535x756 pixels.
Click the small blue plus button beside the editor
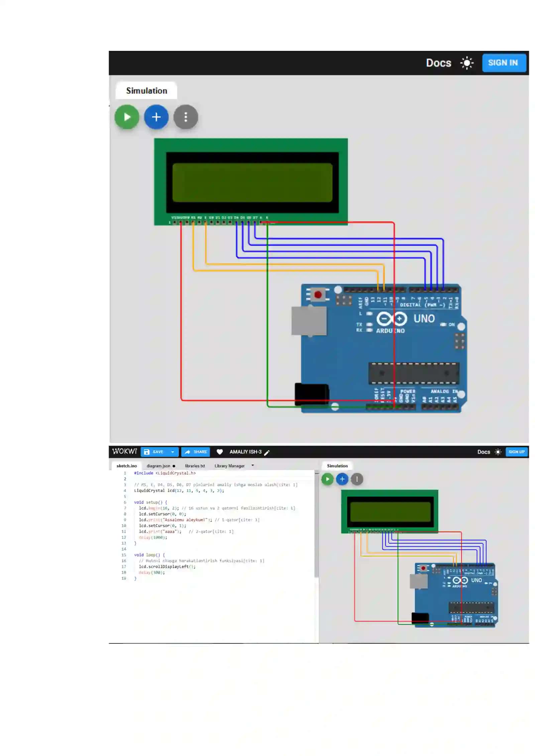[x=342, y=479]
